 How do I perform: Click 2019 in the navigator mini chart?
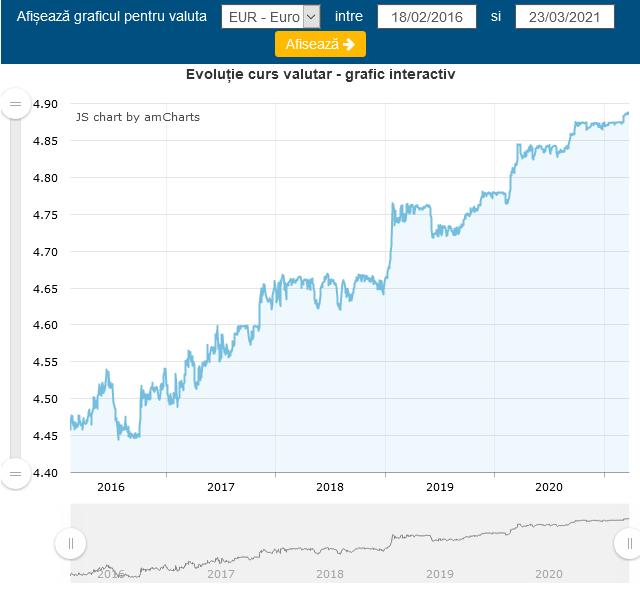click(x=440, y=574)
